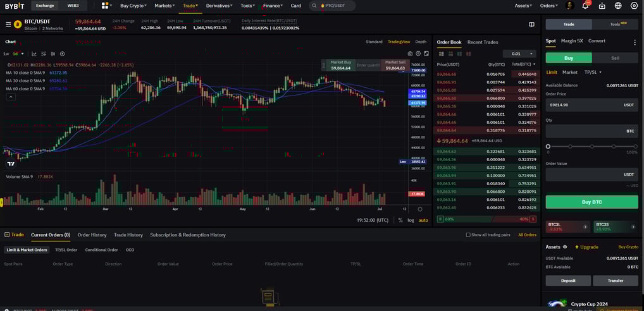Switch to Exchange mode

[45, 6]
